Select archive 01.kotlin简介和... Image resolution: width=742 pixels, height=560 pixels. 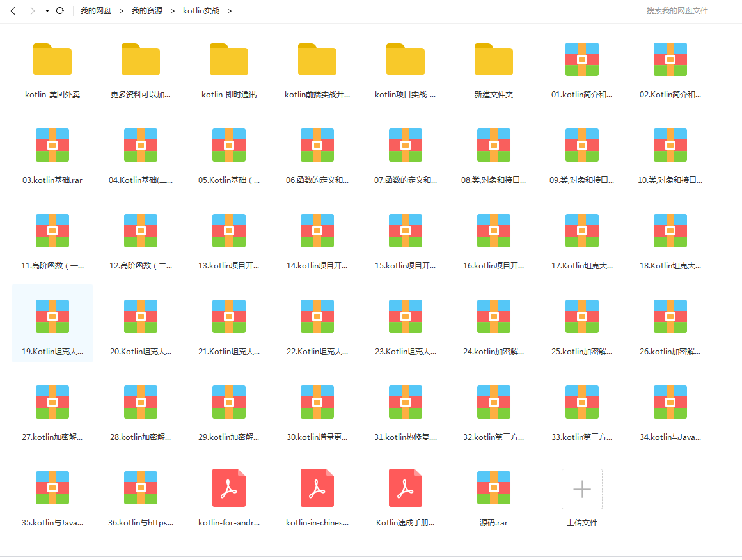pyautogui.click(x=582, y=59)
